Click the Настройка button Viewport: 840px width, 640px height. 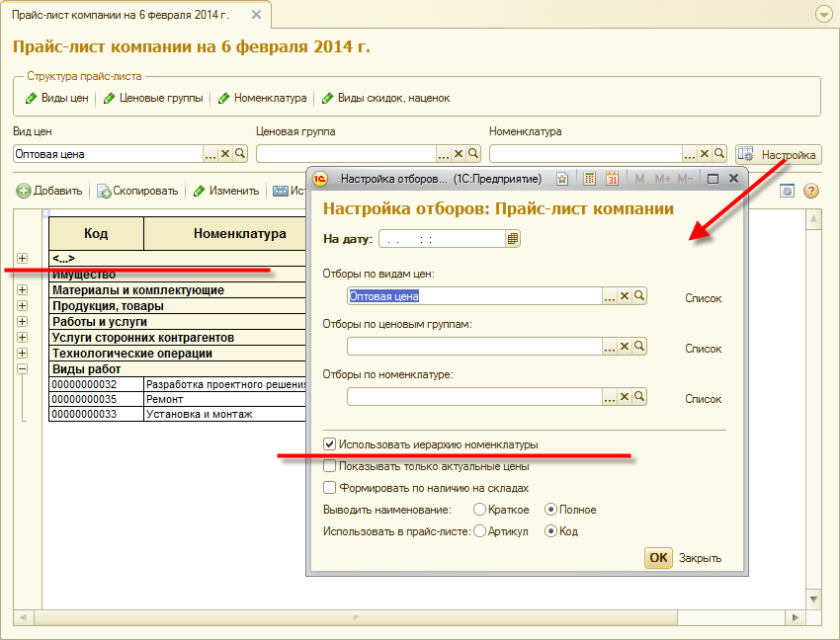click(778, 155)
